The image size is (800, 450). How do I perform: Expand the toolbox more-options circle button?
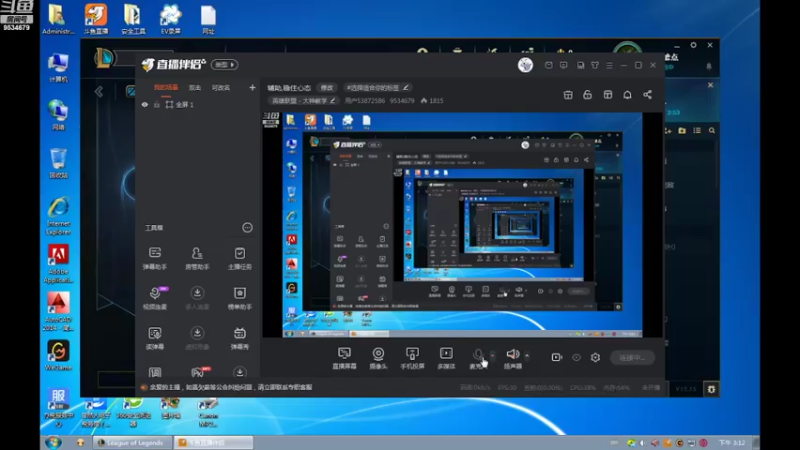click(247, 228)
